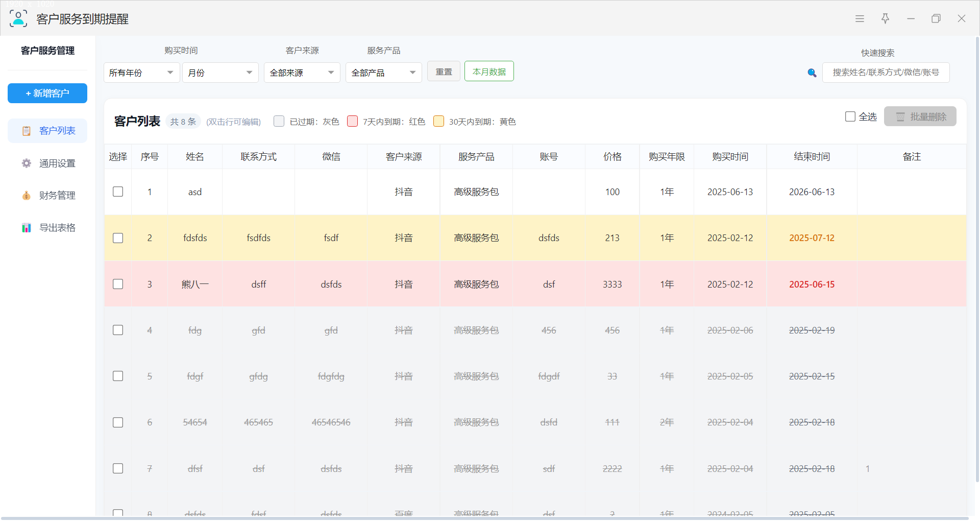Click the 46546546 WeChat cell

331,422
